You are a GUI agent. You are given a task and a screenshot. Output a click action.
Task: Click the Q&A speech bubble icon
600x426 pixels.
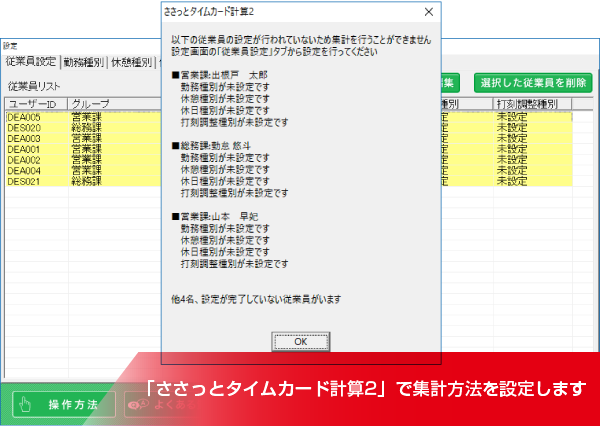click(138, 404)
